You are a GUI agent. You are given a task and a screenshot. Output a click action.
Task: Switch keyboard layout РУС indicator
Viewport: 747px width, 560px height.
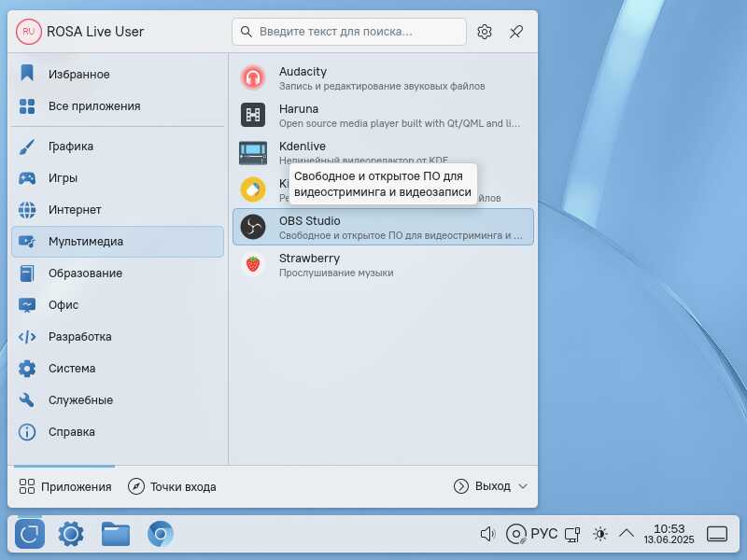click(543, 534)
